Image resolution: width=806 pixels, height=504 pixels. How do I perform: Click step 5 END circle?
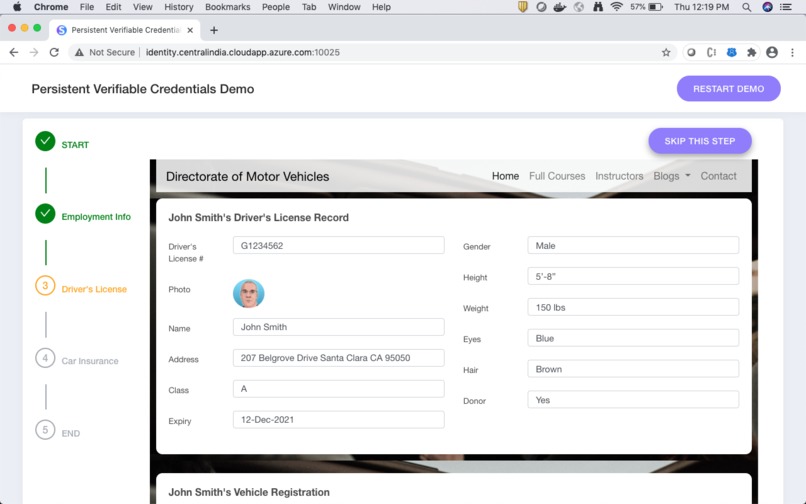coord(45,430)
